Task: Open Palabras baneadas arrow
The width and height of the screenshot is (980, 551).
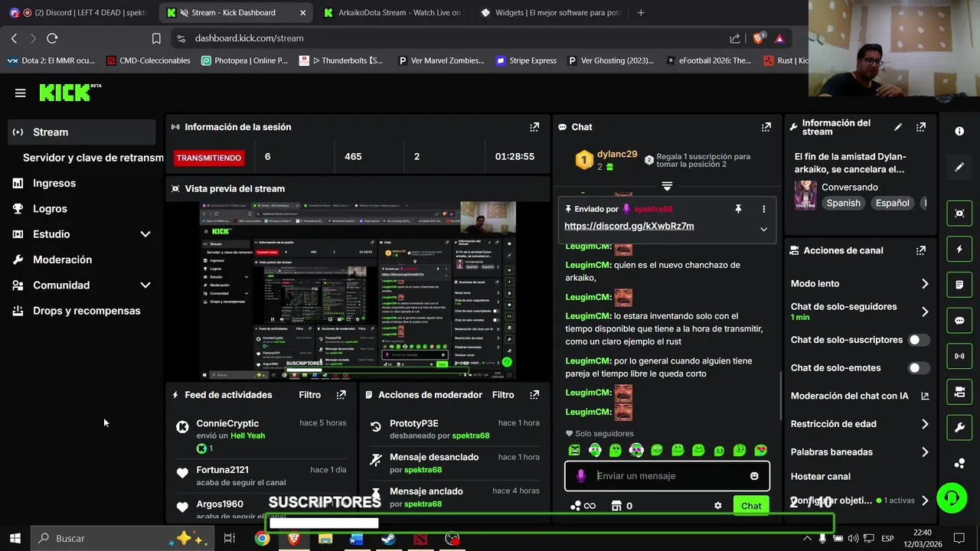Action: click(x=925, y=452)
